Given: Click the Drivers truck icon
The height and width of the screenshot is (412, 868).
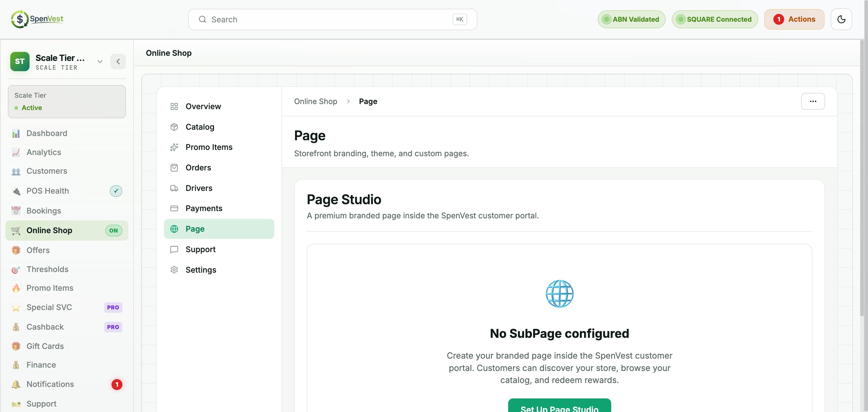Looking at the screenshot, I should click(174, 188).
